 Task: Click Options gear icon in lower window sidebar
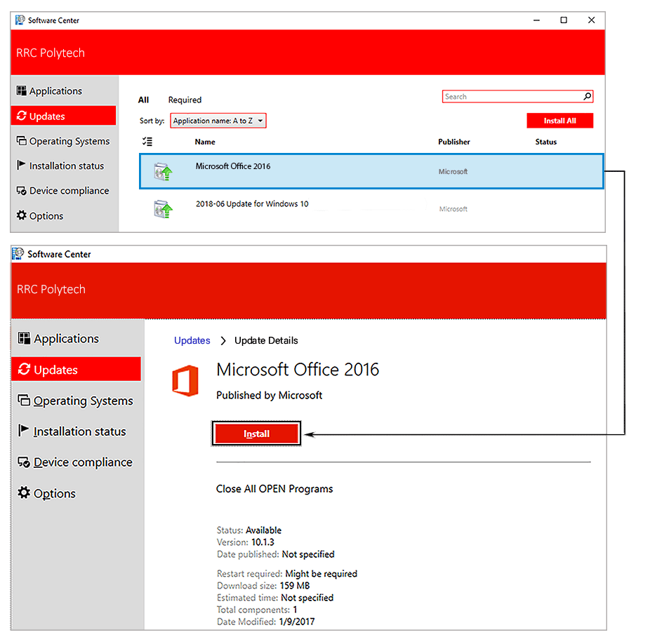click(x=24, y=492)
